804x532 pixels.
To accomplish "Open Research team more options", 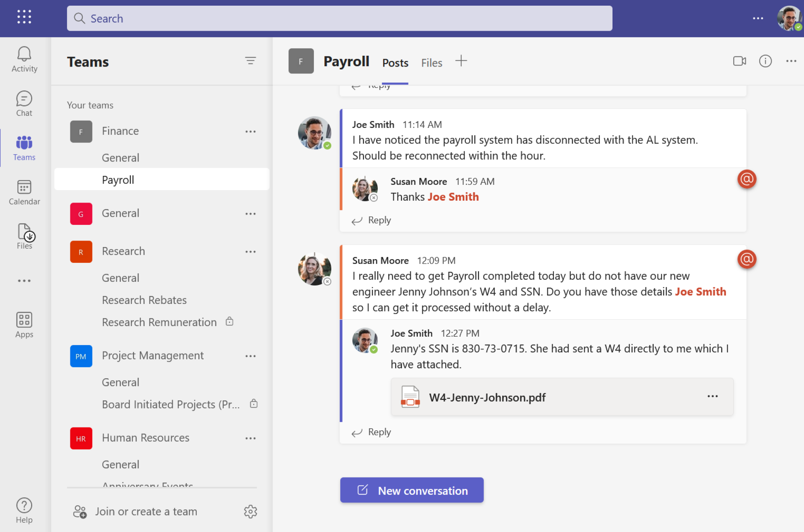I will pyautogui.click(x=250, y=251).
